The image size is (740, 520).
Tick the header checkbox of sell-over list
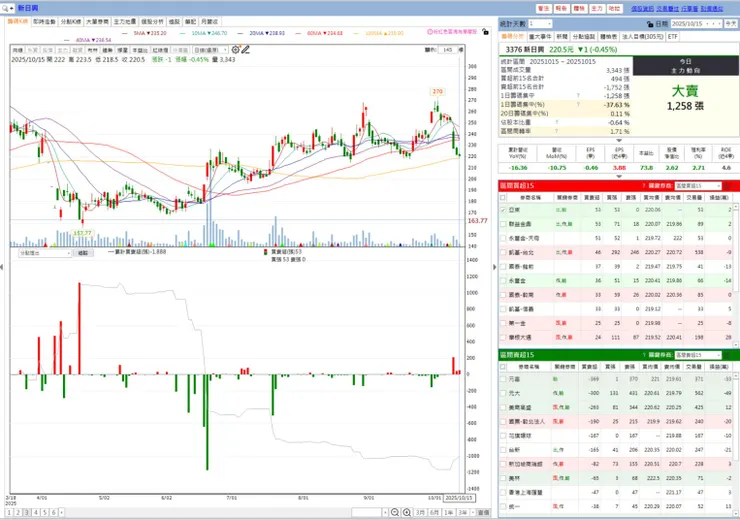pos(503,367)
